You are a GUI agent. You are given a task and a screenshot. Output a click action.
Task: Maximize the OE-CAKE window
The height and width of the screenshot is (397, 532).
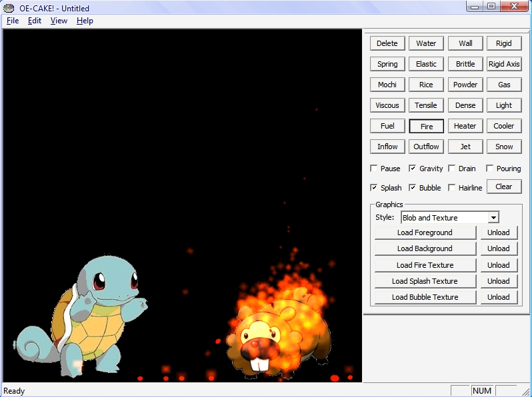click(491, 7)
